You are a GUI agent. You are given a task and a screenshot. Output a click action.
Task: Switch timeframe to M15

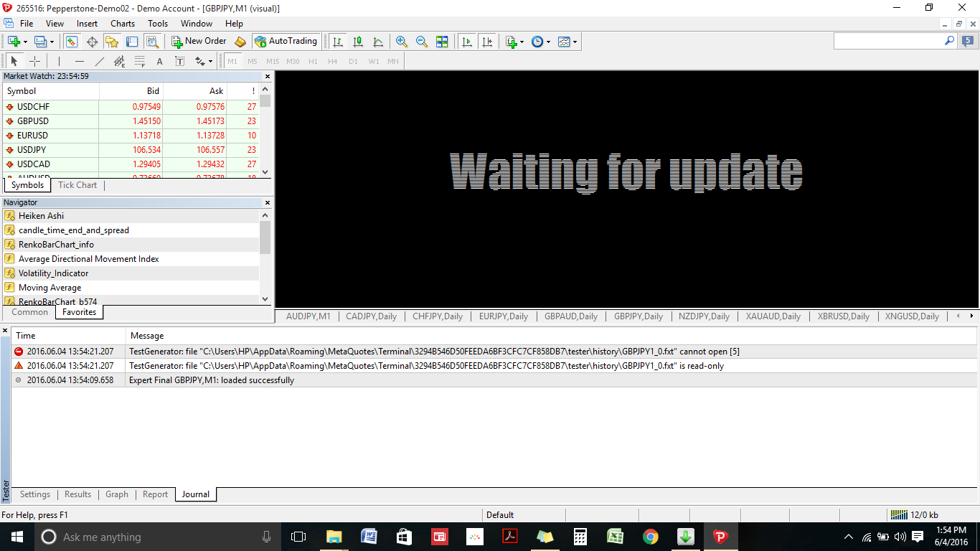(x=273, y=61)
